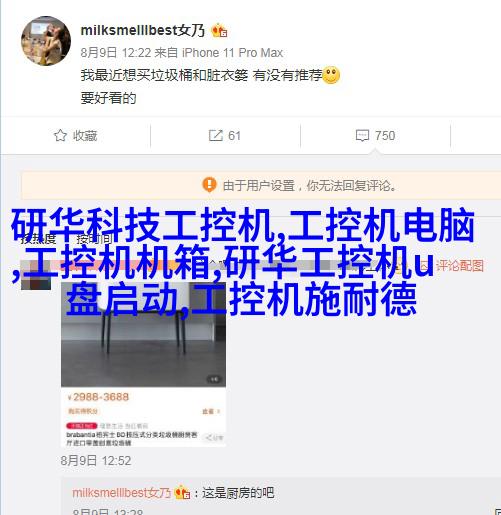The height and width of the screenshot is (515, 501).
Task: Click the share icon on the product card
Action: point(213,437)
